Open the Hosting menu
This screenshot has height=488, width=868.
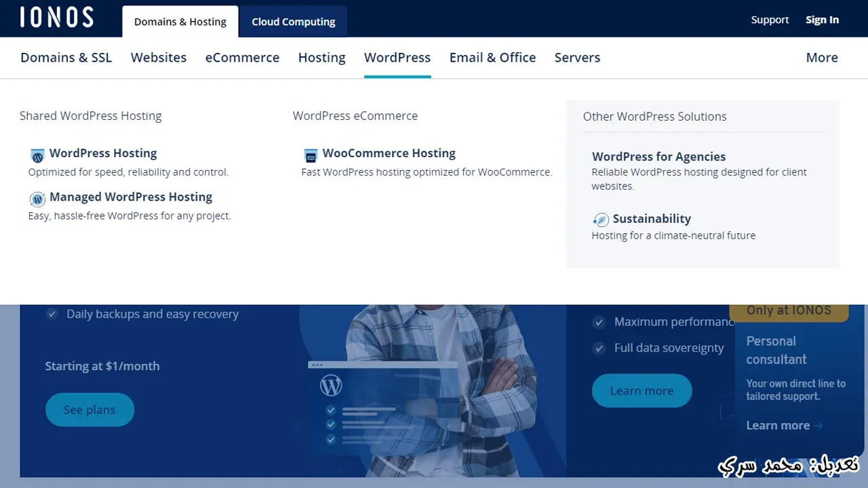(x=322, y=58)
